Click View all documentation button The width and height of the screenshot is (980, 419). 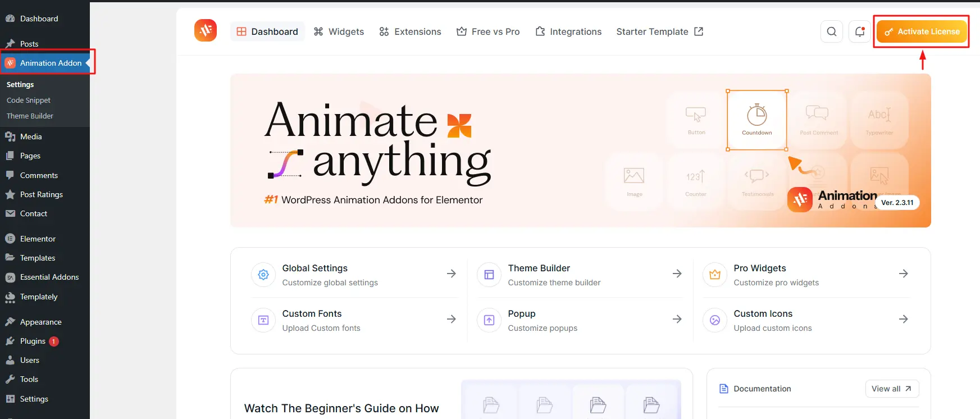pyautogui.click(x=892, y=389)
